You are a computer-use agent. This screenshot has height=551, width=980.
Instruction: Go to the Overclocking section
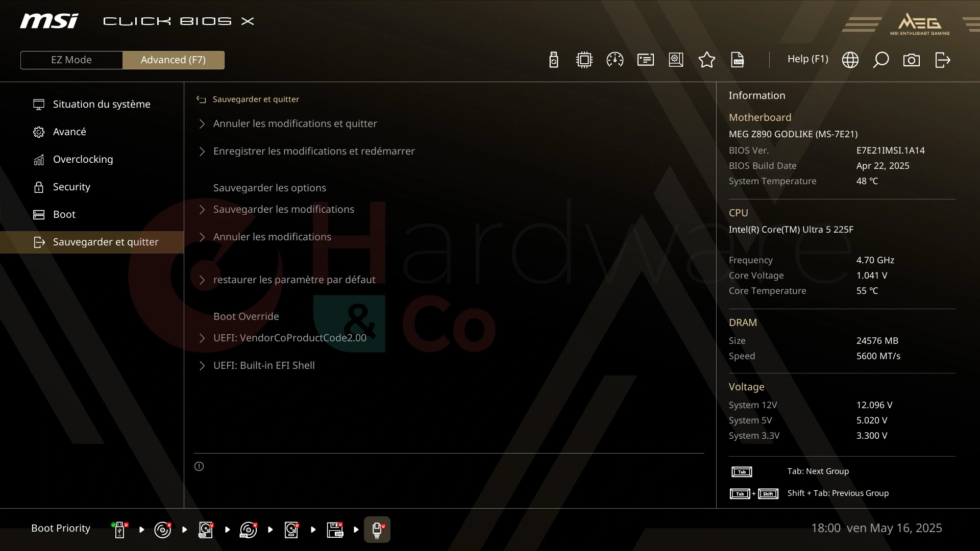tap(92, 159)
